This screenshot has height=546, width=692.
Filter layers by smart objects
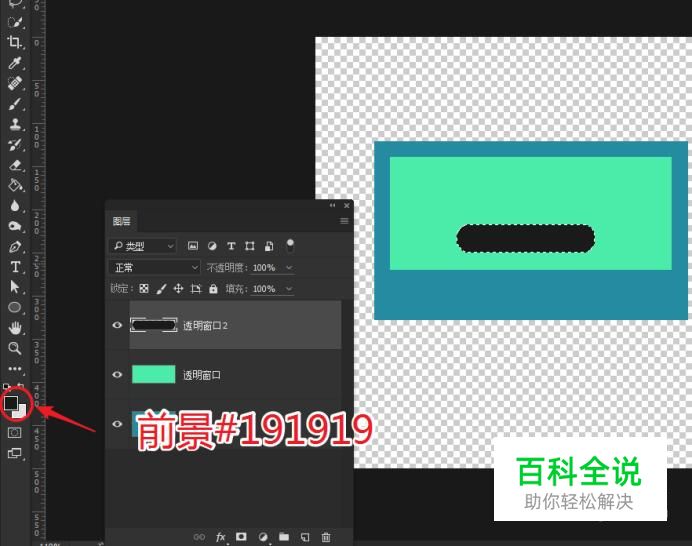coord(269,246)
